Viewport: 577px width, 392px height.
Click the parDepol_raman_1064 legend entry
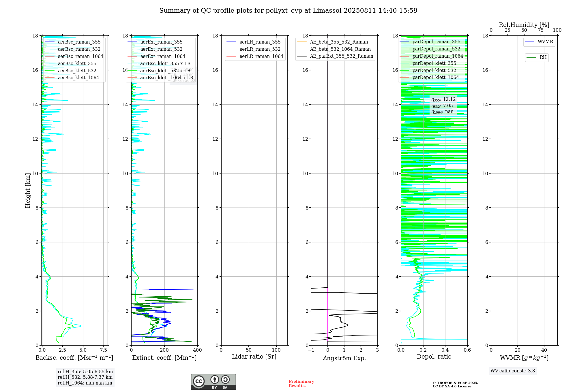click(x=432, y=56)
